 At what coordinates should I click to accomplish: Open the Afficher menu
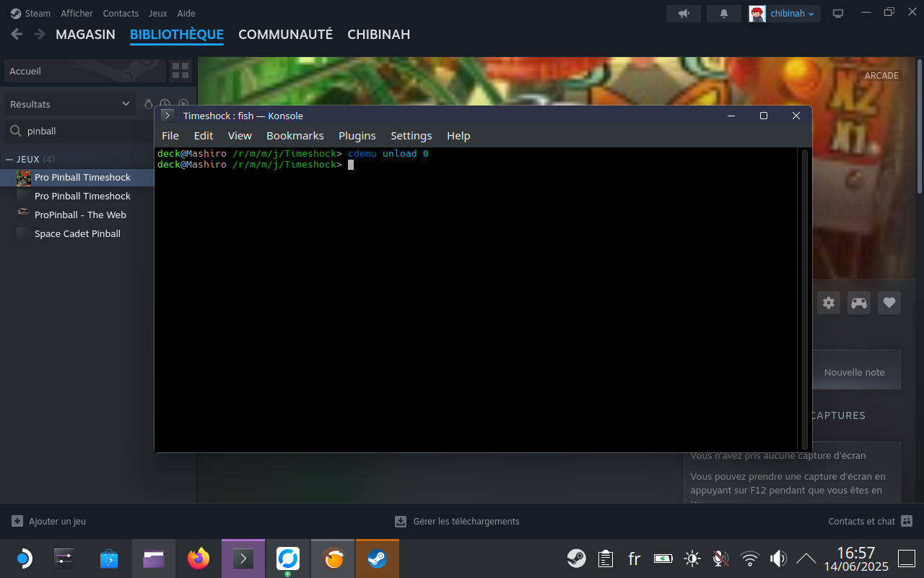77,13
